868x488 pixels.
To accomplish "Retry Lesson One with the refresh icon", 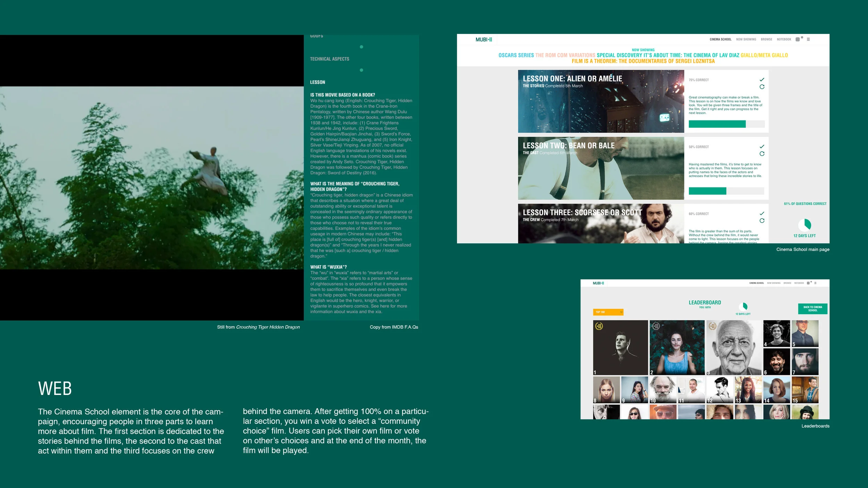I will coord(762,87).
